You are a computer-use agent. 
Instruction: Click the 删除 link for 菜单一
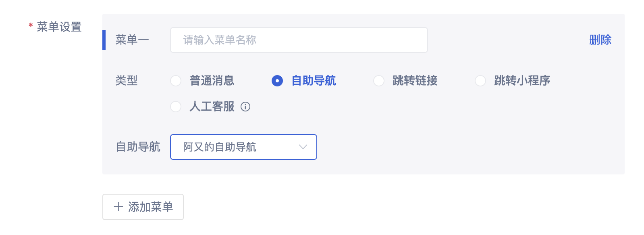coord(600,40)
